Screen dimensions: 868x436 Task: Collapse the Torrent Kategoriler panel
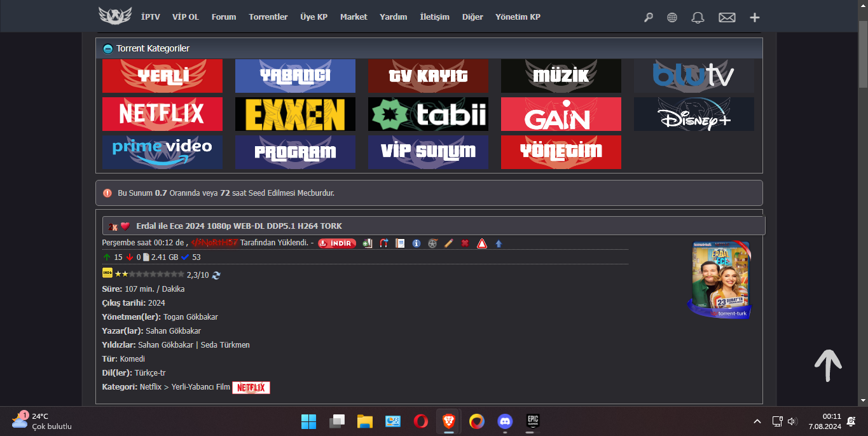pos(108,48)
